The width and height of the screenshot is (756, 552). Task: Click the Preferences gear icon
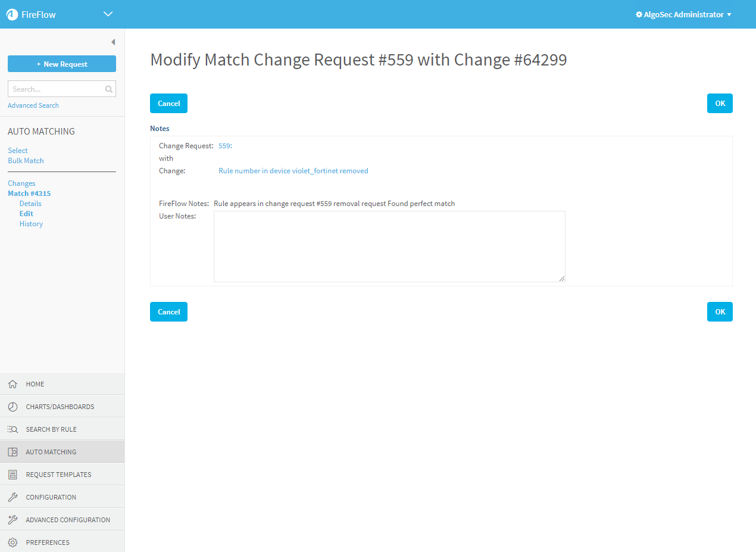pos(13,542)
